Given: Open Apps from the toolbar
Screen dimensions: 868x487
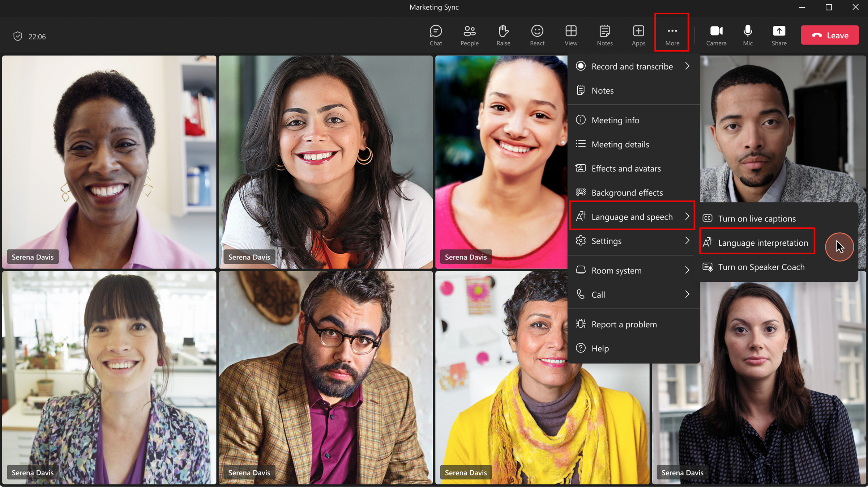Looking at the screenshot, I should pyautogui.click(x=638, y=35).
